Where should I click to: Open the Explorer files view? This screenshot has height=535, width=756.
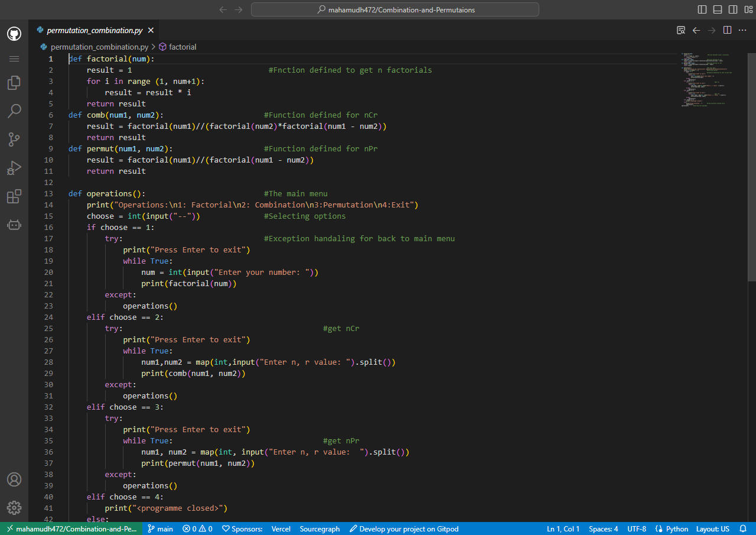[x=14, y=83]
